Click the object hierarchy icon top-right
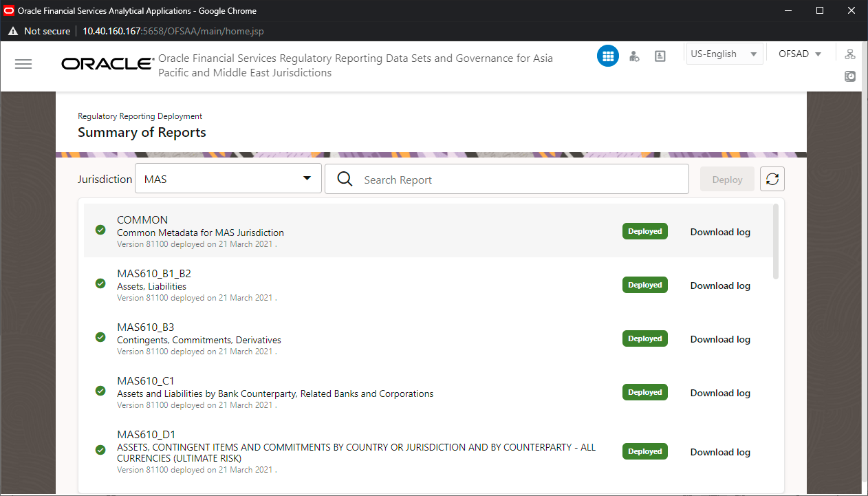The image size is (868, 496). [851, 54]
